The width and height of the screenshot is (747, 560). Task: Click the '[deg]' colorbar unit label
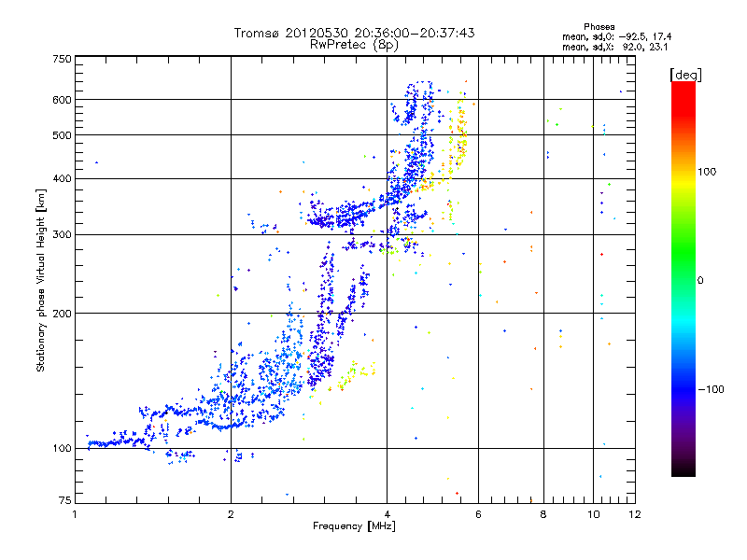click(x=685, y=75)
